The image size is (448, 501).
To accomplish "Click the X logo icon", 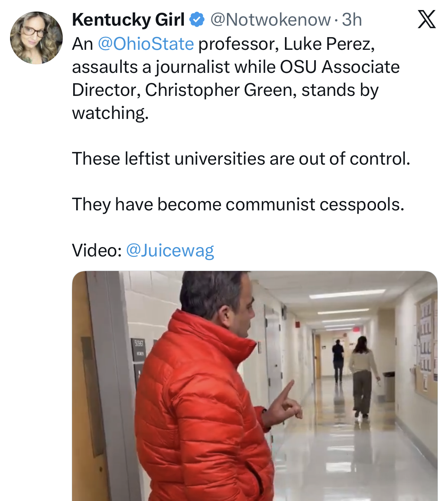I will coord(426,19).
